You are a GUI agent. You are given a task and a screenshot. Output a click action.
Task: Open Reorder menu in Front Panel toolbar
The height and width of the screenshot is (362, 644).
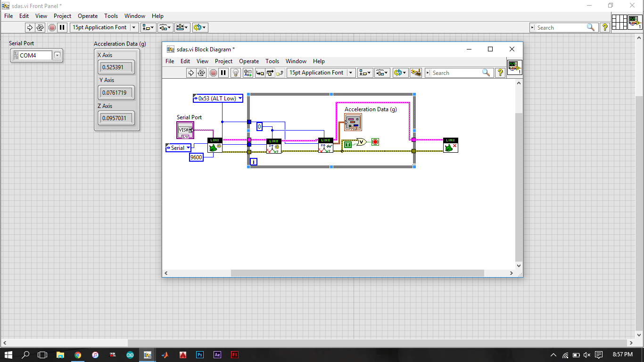pos(200,27)
